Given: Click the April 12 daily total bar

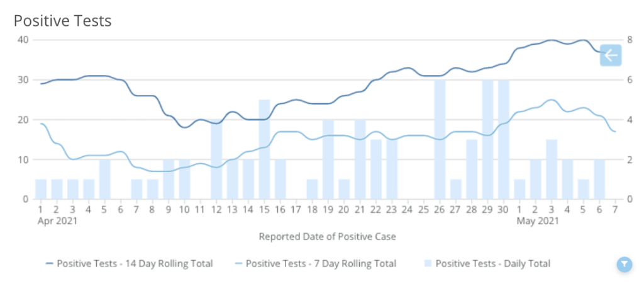Looking at the screenshot, I should pyautogui.click(x=216, y=160).
